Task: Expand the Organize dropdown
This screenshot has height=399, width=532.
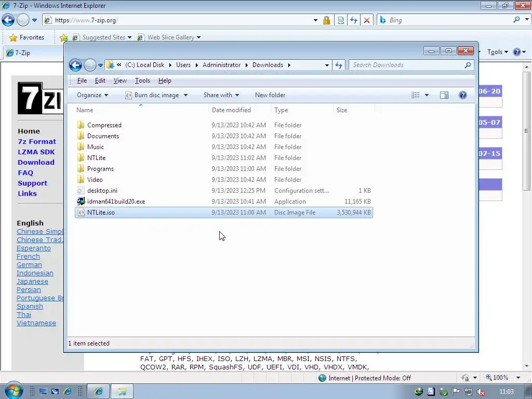Action: click(x=92, y=95)
